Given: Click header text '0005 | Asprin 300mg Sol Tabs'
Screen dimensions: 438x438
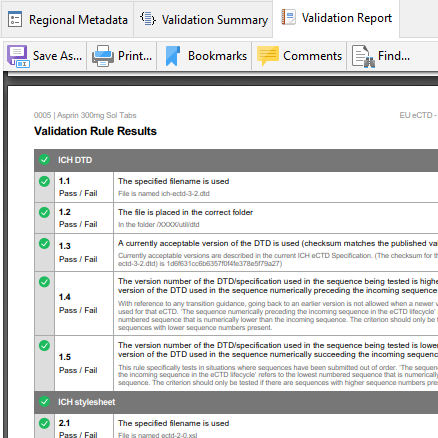Looking at the screenshot, I should coord(85,115).
